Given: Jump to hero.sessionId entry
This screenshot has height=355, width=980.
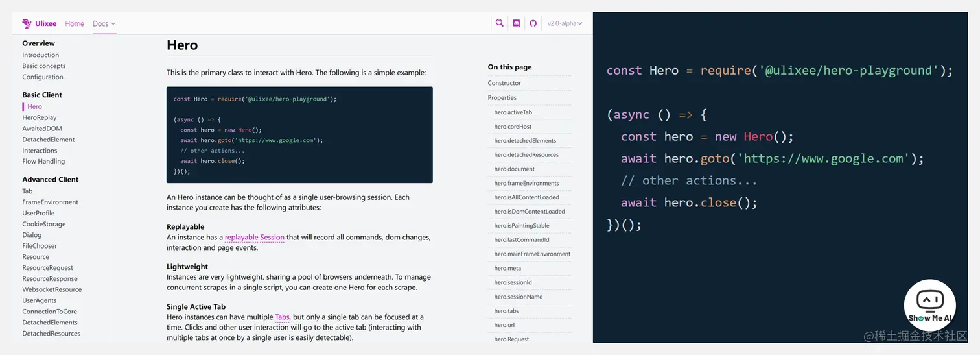Looking at the screenshot, I should (513, 283).
